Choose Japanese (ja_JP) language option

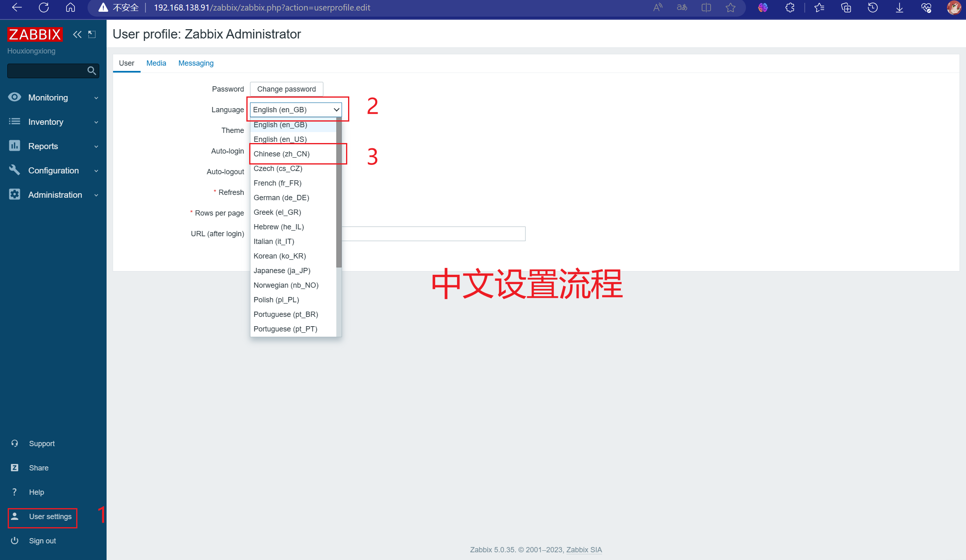(282, 271)
